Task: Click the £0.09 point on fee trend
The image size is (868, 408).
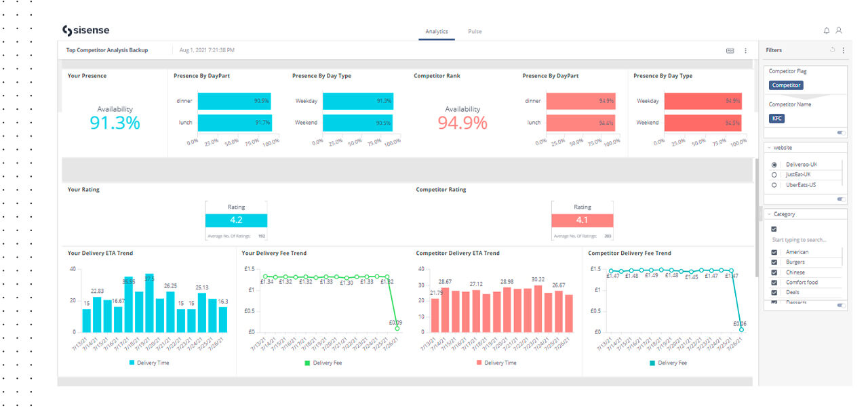Action: [x=397, y=329]
